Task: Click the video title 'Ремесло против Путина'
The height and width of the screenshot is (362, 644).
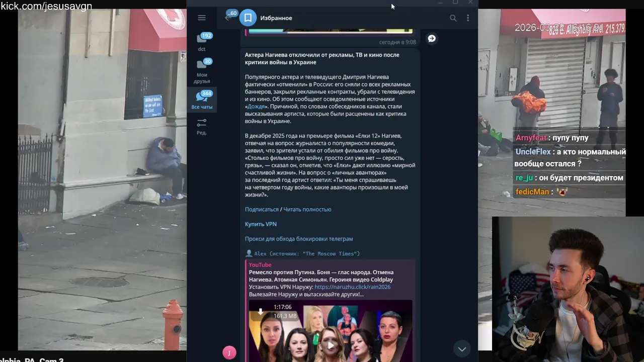Action: point(321,276)
